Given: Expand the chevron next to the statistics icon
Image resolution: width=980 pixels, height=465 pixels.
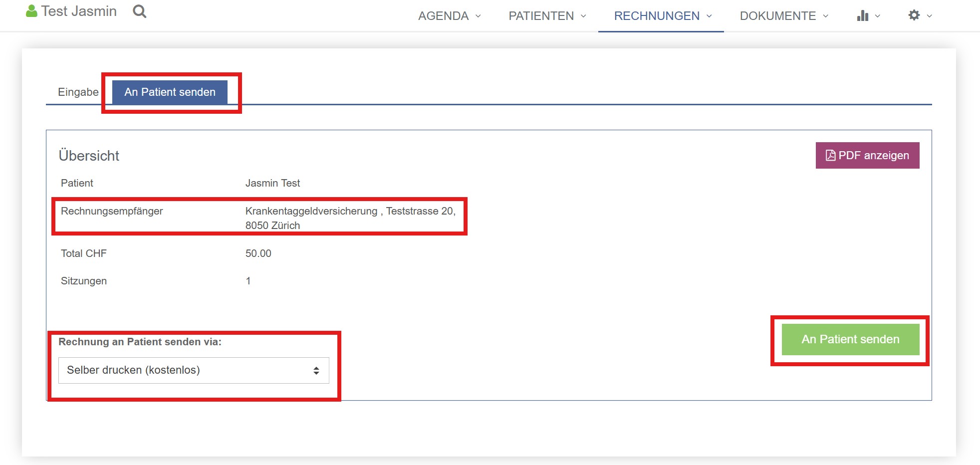Looking at the screenshot, I should (x=877, y=16).
